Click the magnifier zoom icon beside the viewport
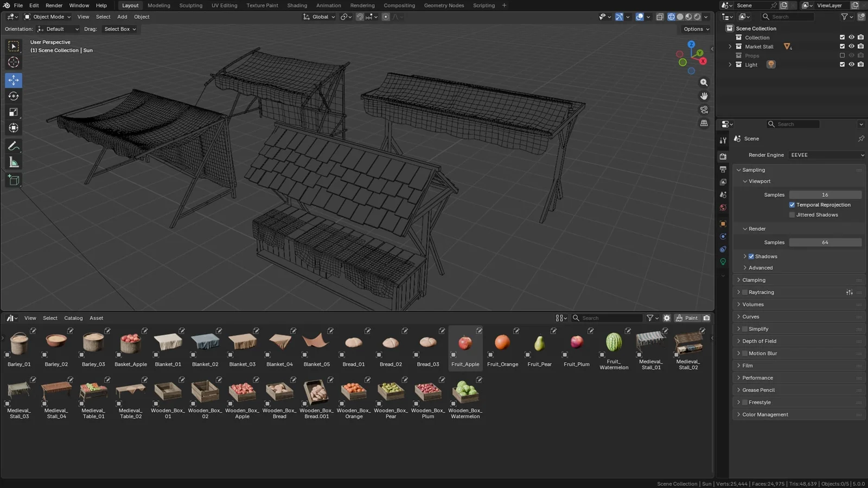The image size is (868, 488). pyautogui.click(x=704, y=82)
